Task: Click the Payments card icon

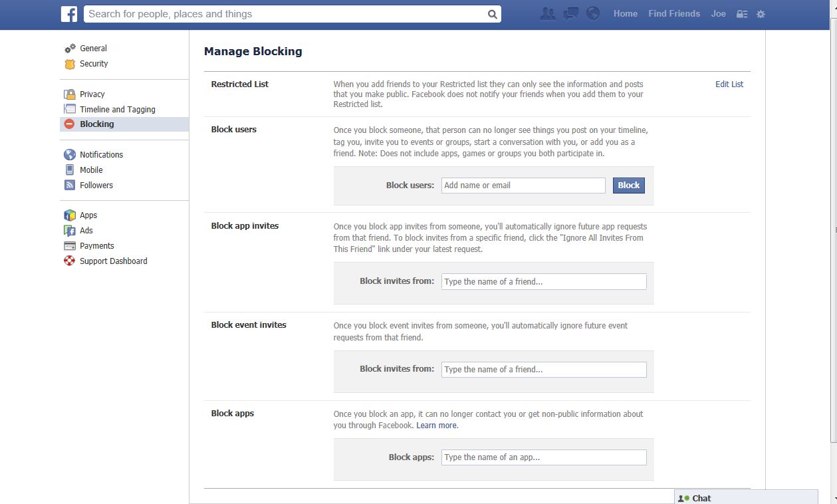Action: click(x=70, y=246)
